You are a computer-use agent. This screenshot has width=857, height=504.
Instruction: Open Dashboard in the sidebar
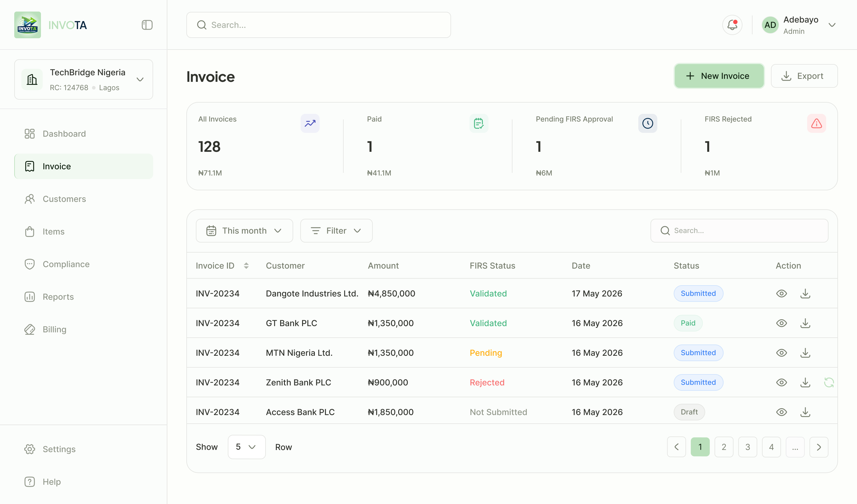(84, 134)
